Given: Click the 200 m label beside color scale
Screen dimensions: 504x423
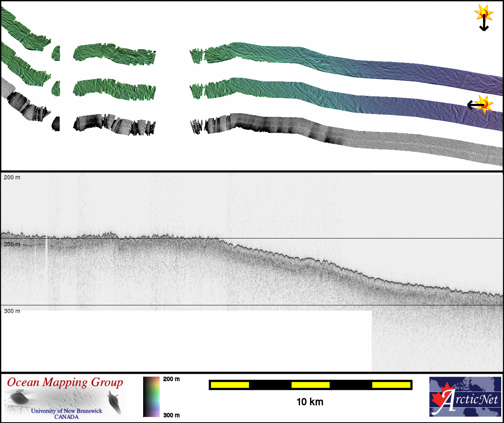Looking at the screenshot, I should coord(171,379).
